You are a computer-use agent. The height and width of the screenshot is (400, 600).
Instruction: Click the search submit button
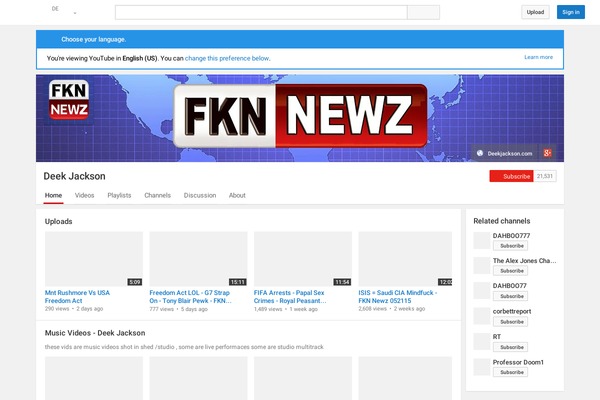[x=423, y=12]
